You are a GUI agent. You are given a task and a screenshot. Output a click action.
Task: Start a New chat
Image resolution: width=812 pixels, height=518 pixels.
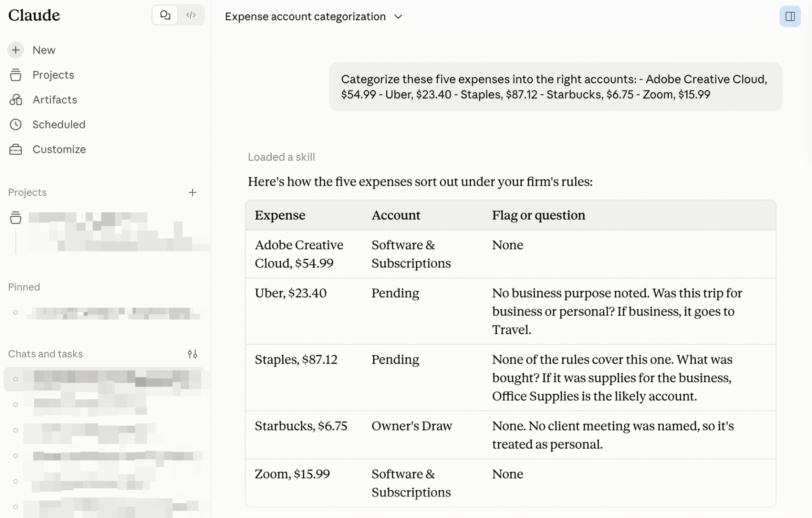44,50
